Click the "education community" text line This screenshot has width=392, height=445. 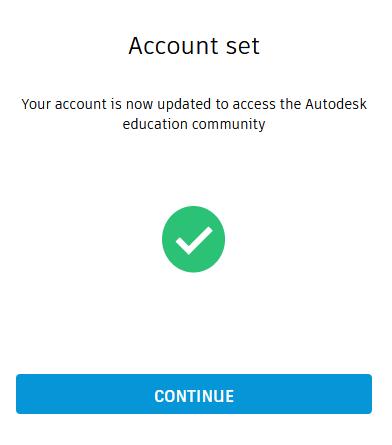point(194,124)
